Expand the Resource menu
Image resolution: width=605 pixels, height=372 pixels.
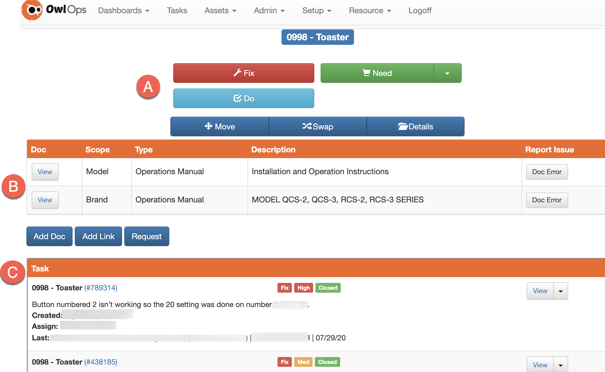[x=370, y=10]
